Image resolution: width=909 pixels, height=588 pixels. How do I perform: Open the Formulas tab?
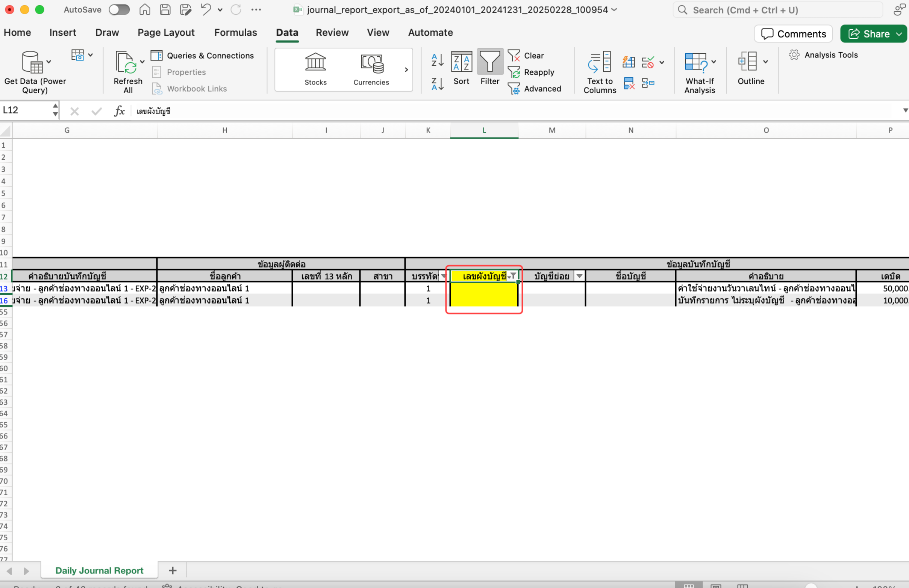point(236,32)
